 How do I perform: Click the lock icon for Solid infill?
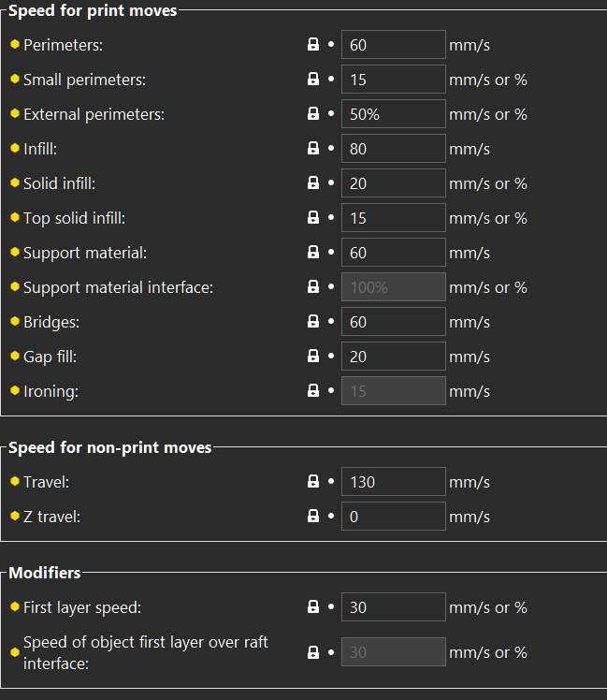[313, 182]
